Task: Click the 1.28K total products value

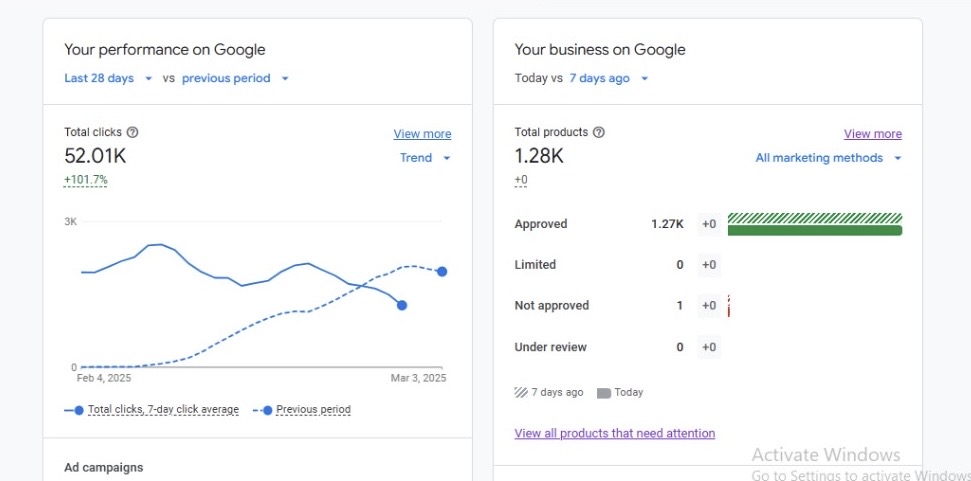Action: 539,157
